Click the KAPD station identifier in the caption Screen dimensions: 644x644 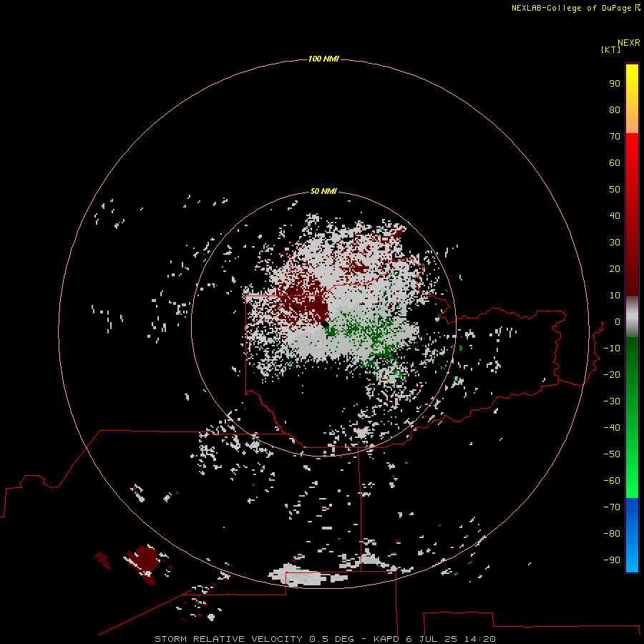click(x=386, y=639)
